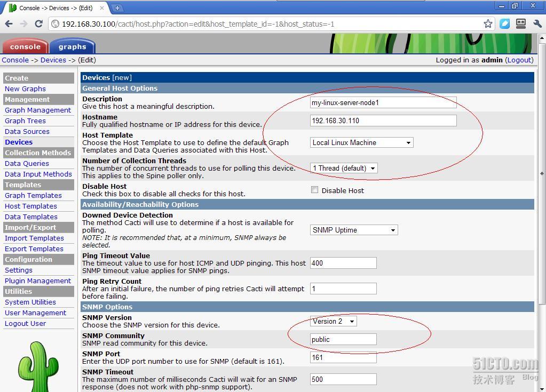The height and width of the screenshot is (392, 546).
Task: Click the address bar URL
Action: point(198,24)
